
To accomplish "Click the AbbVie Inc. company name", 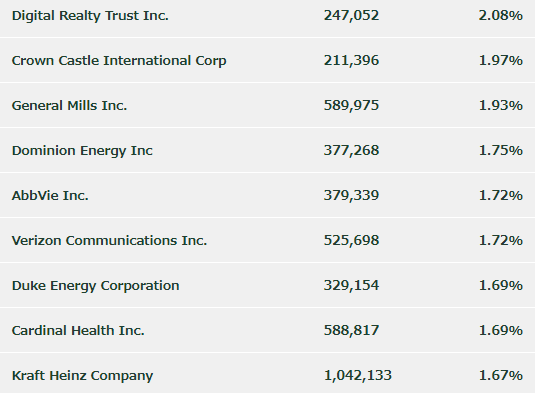I will (50, 195).
